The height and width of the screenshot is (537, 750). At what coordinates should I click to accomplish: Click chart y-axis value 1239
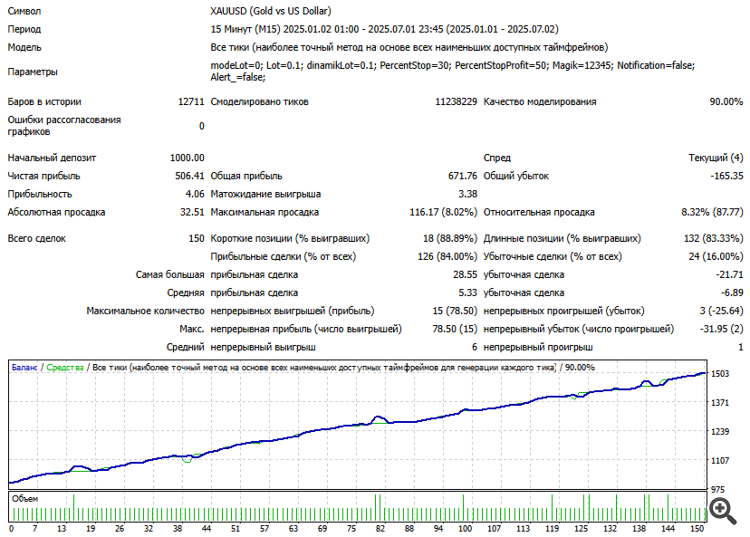point(720,432)
